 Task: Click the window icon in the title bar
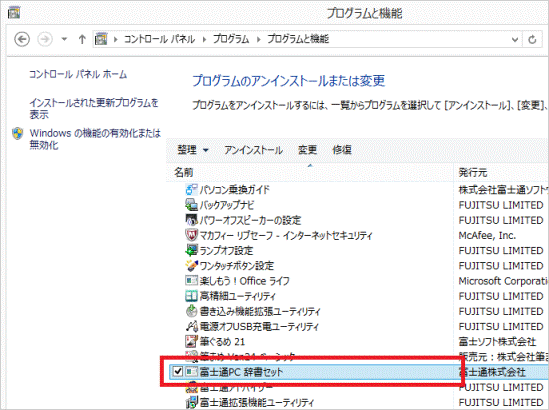[14, 13]
